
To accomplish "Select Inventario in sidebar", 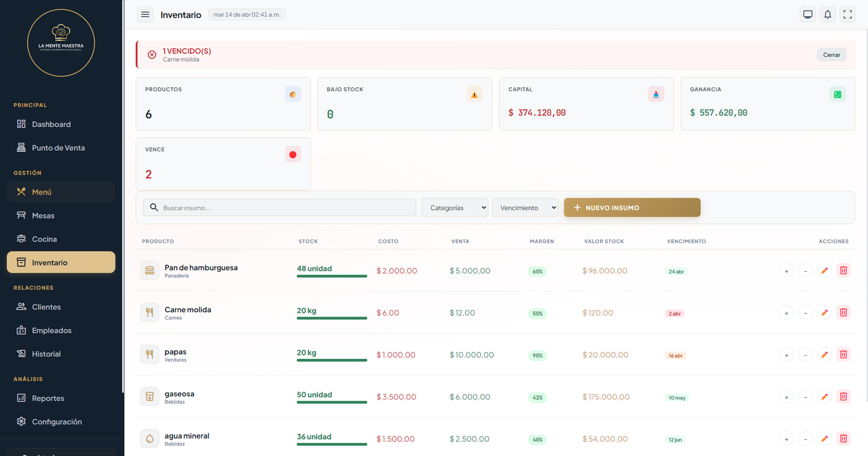I will (61, 262).
